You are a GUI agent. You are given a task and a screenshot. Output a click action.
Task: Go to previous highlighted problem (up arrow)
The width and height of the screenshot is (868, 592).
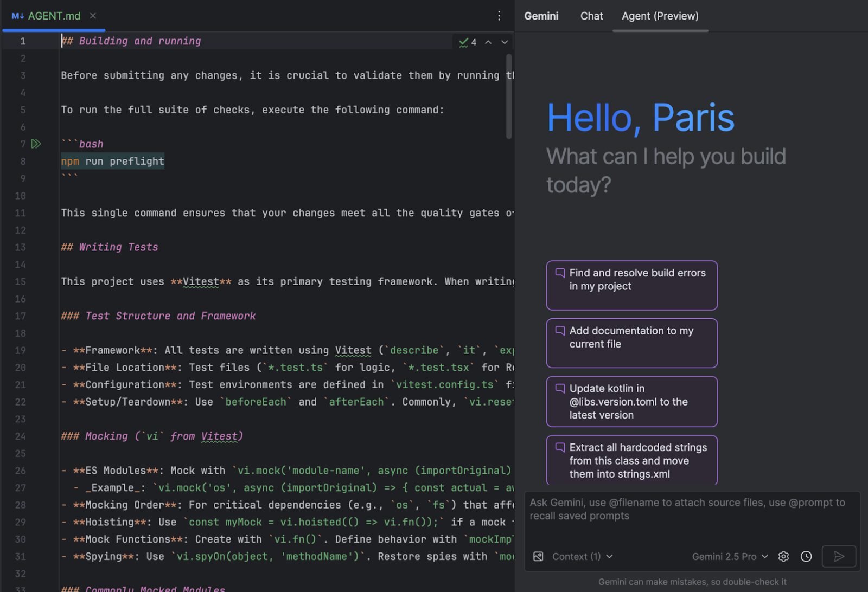[x=488, y=42]
